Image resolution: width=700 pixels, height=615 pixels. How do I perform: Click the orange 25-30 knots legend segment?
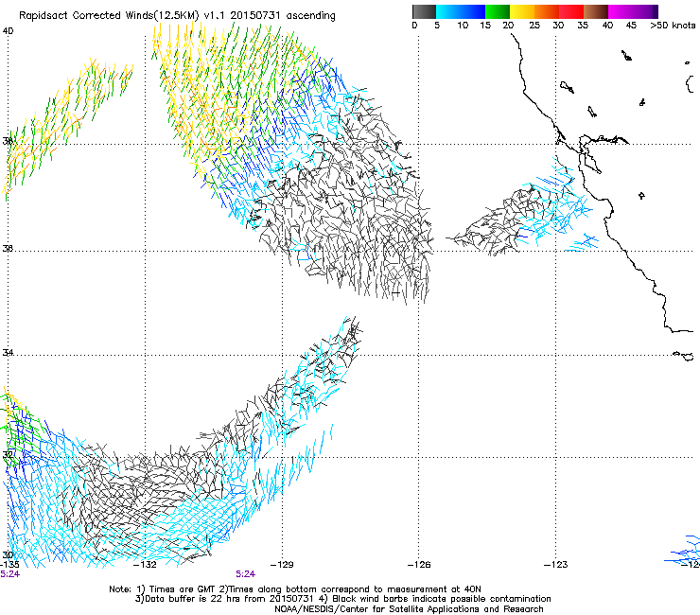[x=547, y=11]
